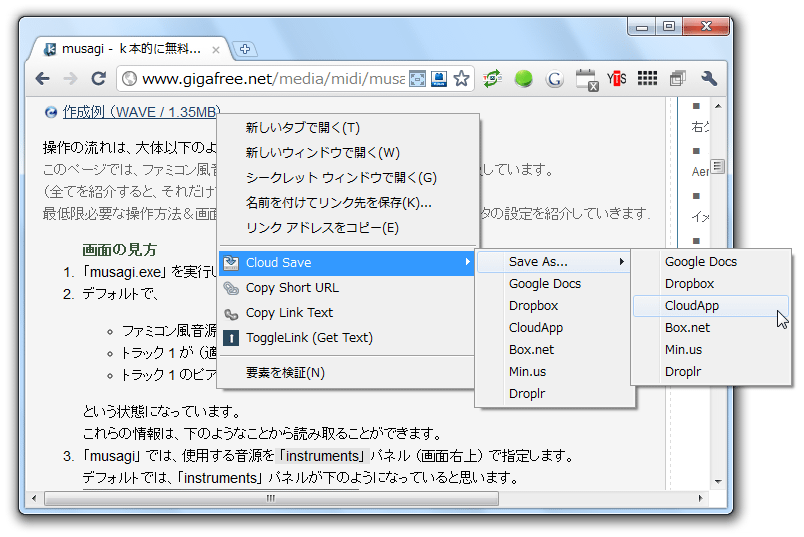Choose highlighted CloudApp under Save As...
Image resolution: width=804 pixels, height=537 pixels.
click(x=711, y=306)
